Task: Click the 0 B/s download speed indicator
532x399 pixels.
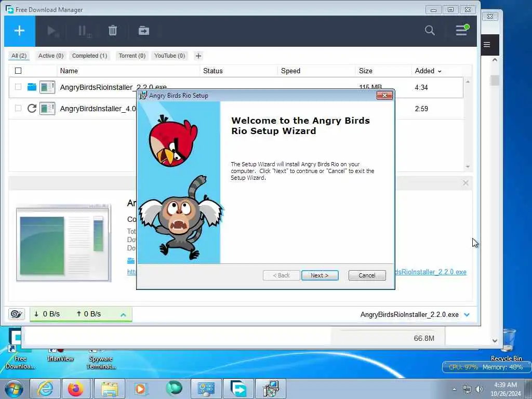Action: 47,314
